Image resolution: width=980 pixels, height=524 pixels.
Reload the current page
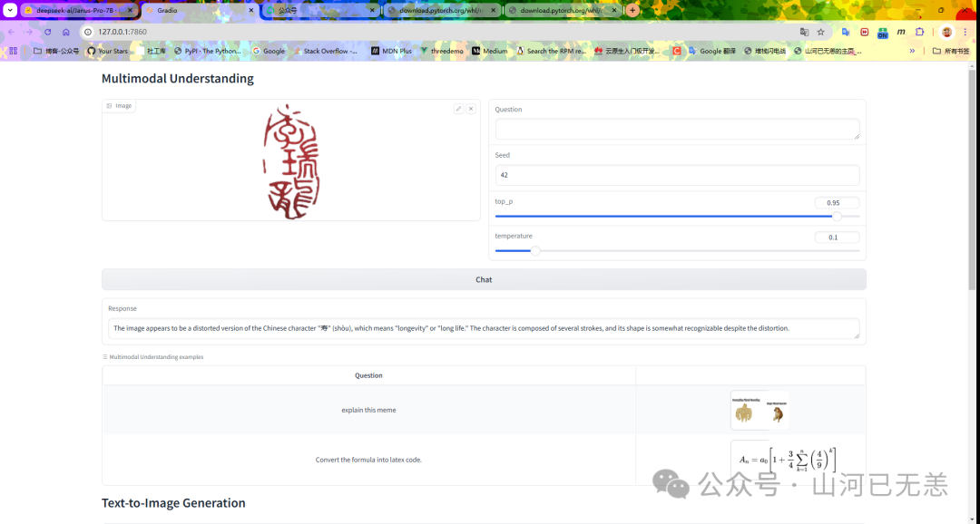point(47,32)
